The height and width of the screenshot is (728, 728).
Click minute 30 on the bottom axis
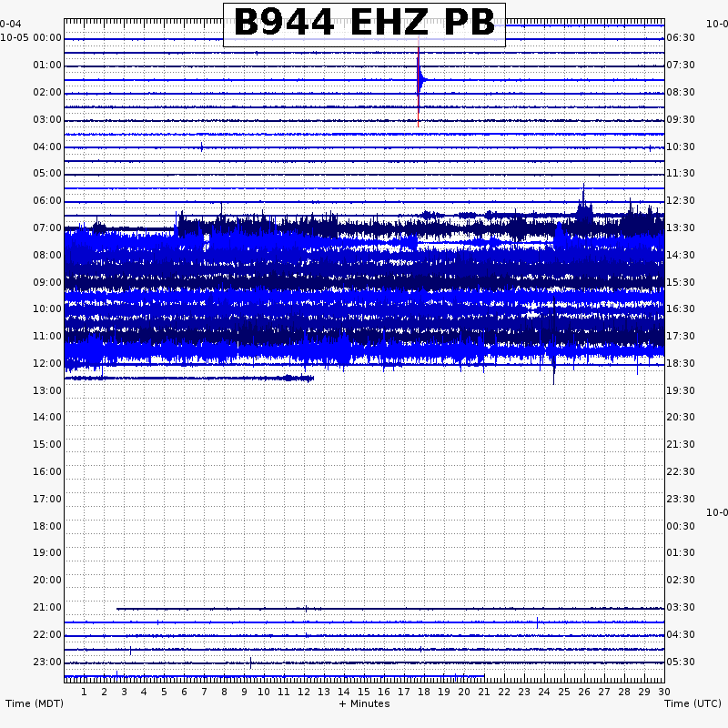(664, 692)
